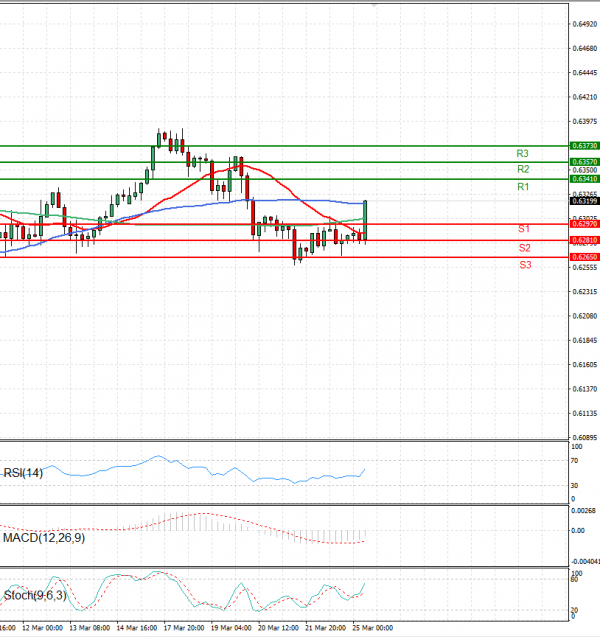Click the MACD 0.00 scale value

[x=578, y=531]
